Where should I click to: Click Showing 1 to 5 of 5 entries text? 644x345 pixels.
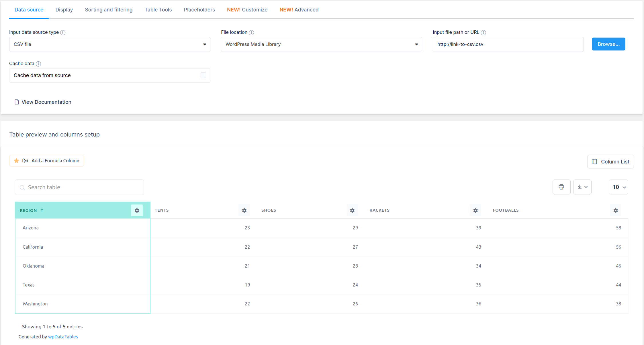[52, 327]
